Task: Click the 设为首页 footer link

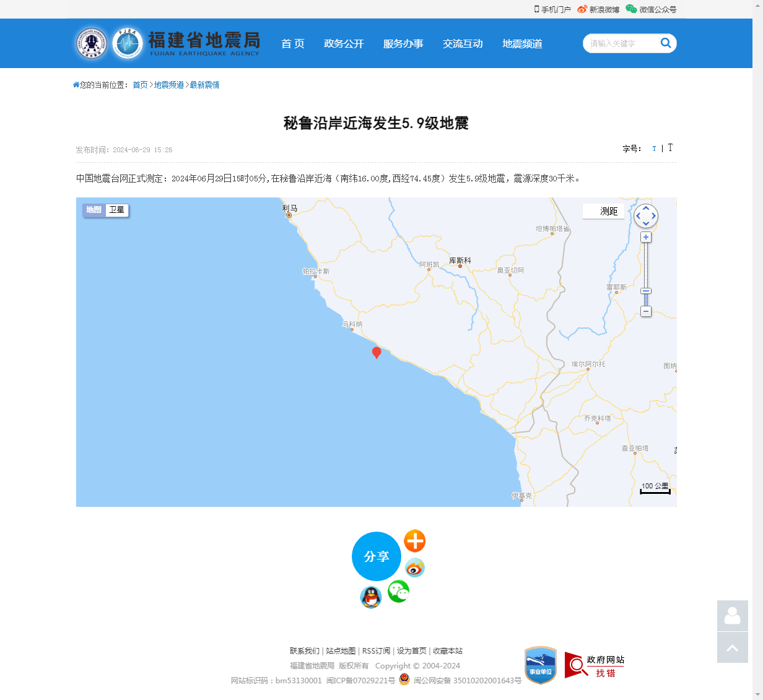Action: 412,650
